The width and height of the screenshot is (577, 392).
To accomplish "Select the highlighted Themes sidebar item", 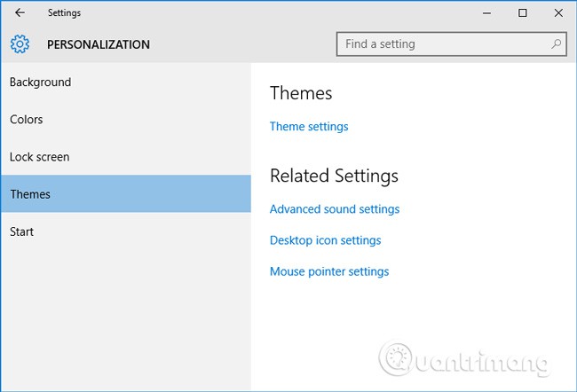I will pyautogui.click(x=30, y=194).
